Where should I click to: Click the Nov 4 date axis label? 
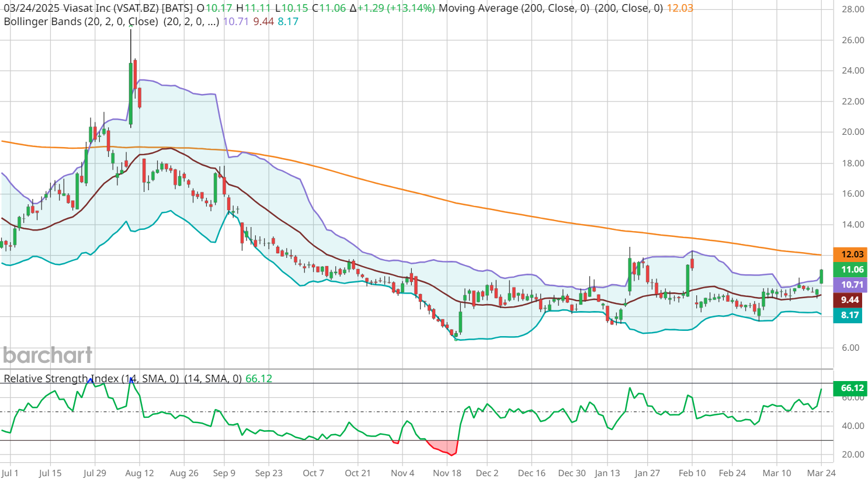[402, 473]
